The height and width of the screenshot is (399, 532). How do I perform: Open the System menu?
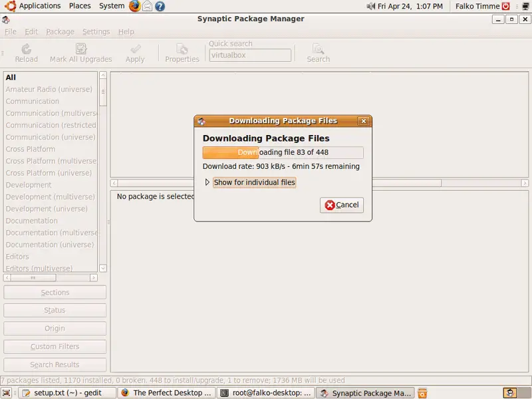coord(112,6)
